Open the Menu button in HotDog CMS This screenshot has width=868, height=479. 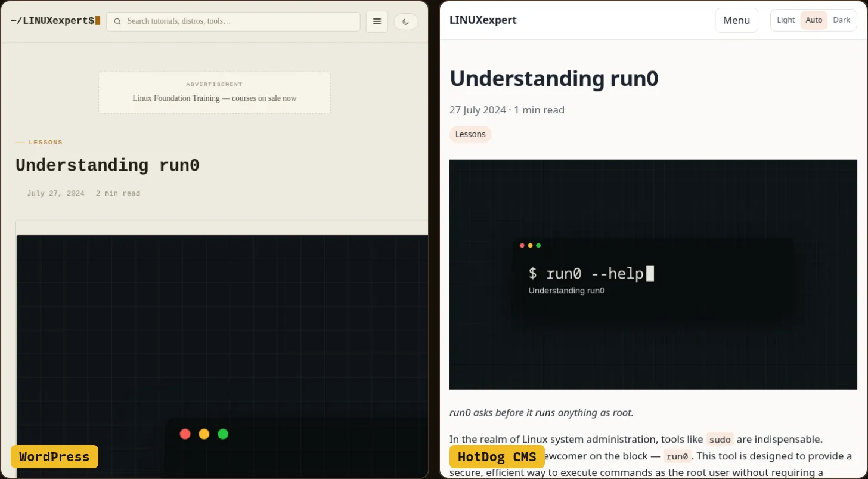point(736,20)
